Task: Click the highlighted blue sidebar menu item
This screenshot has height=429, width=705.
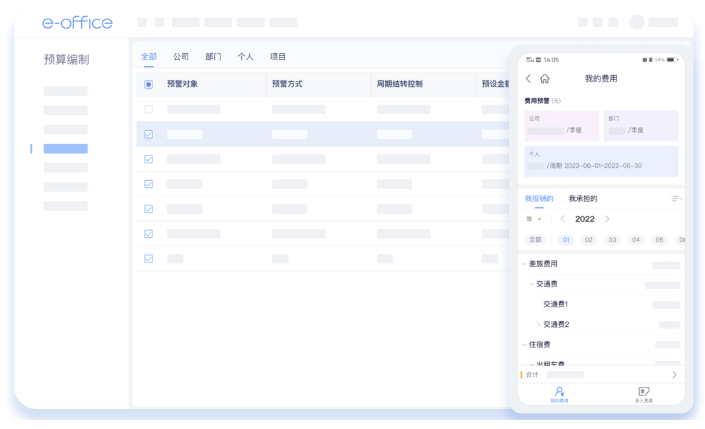Action: click(66, 148)
